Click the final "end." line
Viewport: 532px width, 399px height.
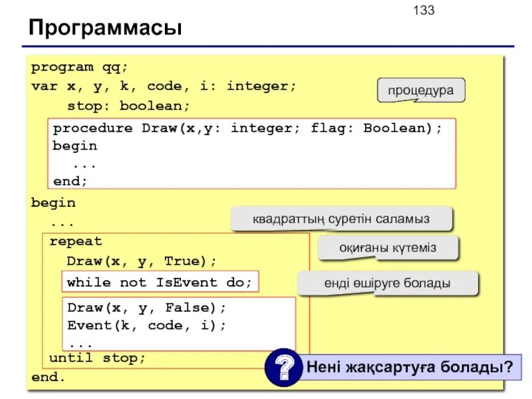tap(48, 377)
